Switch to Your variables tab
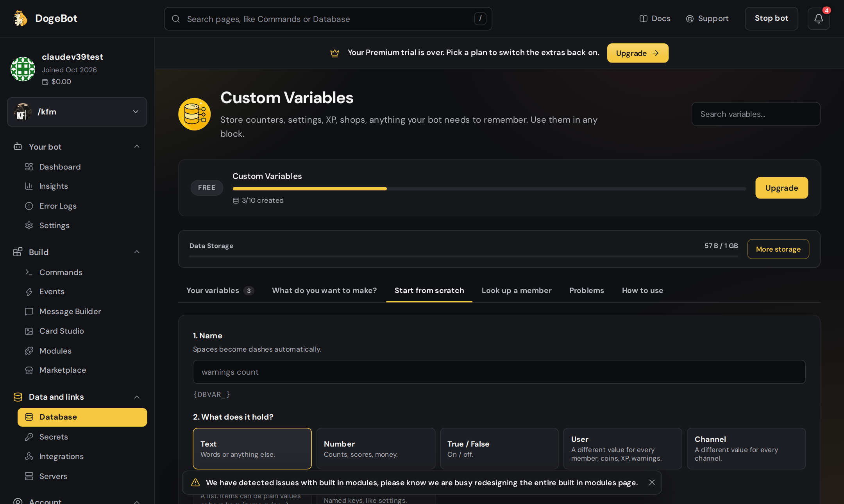The width and height of the screenshot is (844, 504). click(220, 290)
